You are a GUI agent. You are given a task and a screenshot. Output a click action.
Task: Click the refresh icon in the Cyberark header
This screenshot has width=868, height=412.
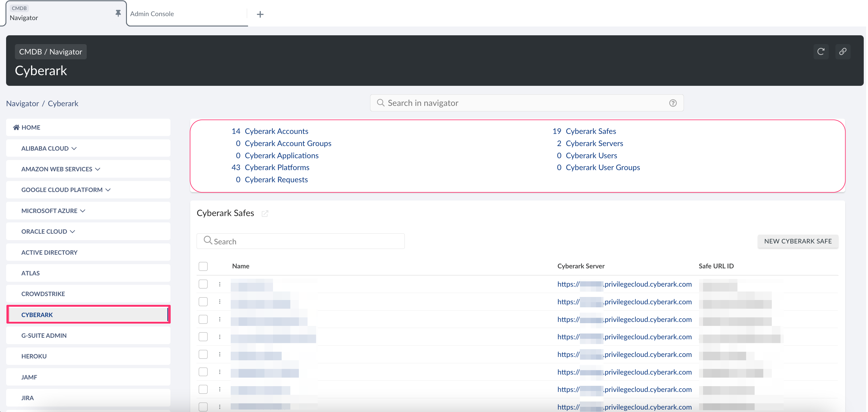tap(821, 51)
